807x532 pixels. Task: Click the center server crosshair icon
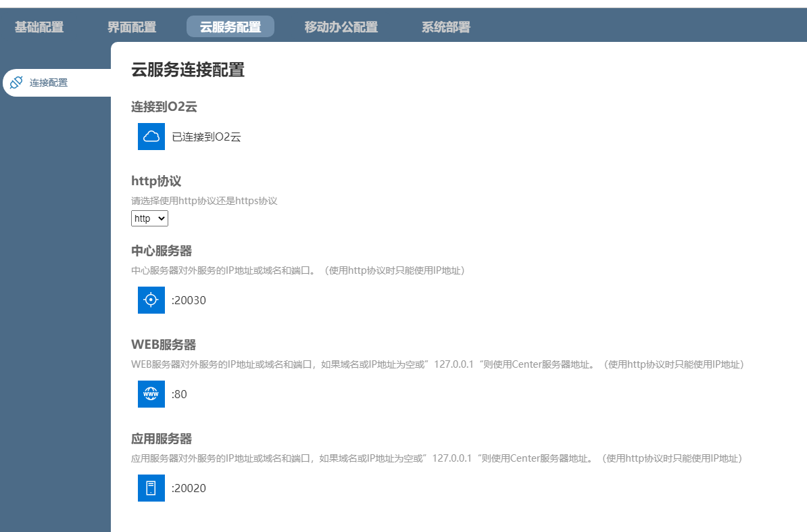point(151,300)
